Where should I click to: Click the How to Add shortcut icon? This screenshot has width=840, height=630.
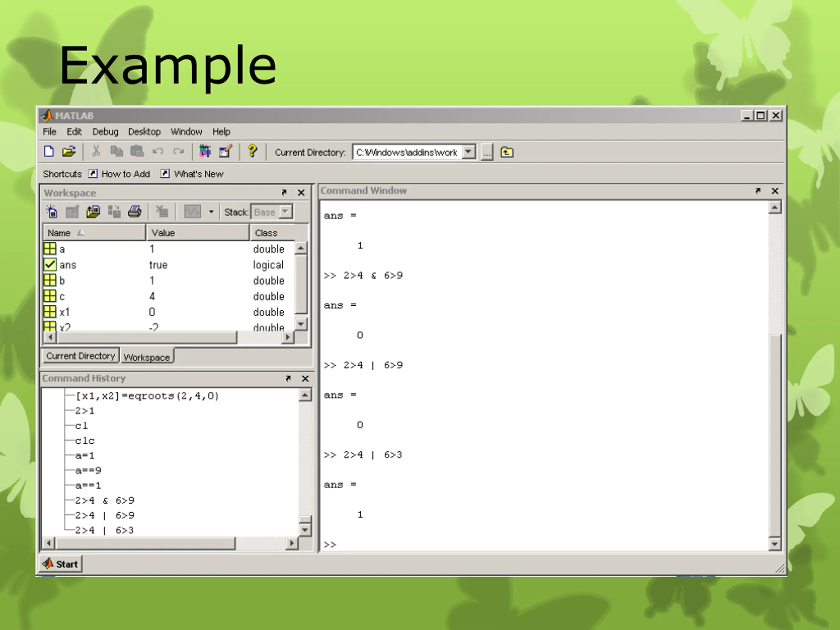pyautogui.click(x=93, y=174)
